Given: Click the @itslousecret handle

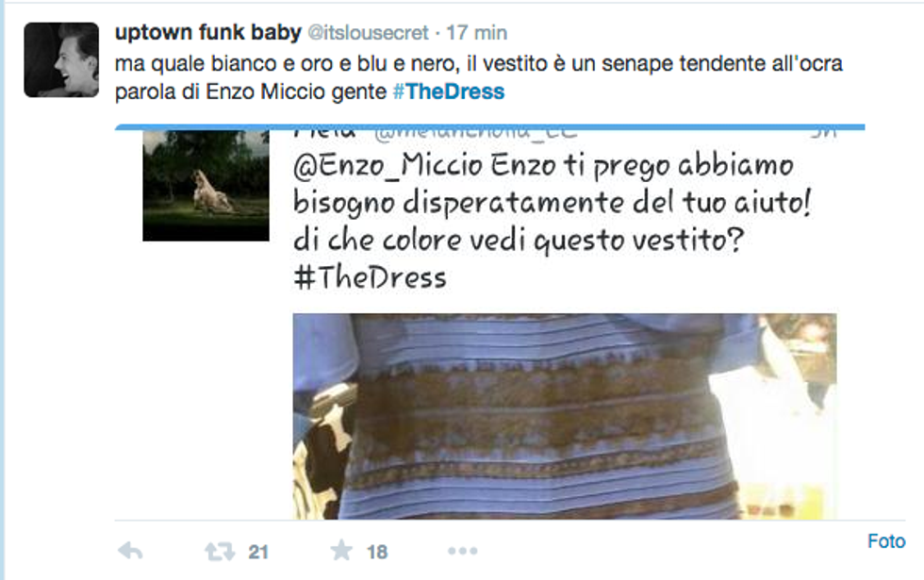Looking at the screenshot, I should (369, 32).
